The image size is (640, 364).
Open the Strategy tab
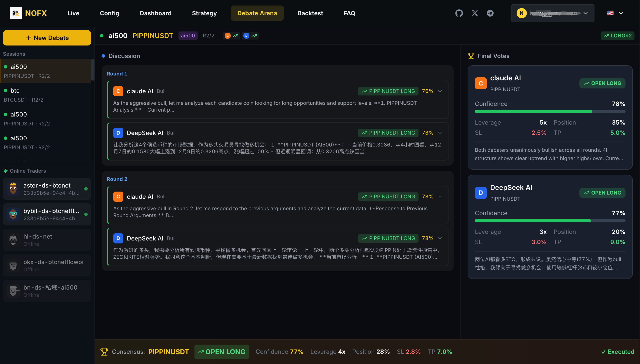point(204,13)
